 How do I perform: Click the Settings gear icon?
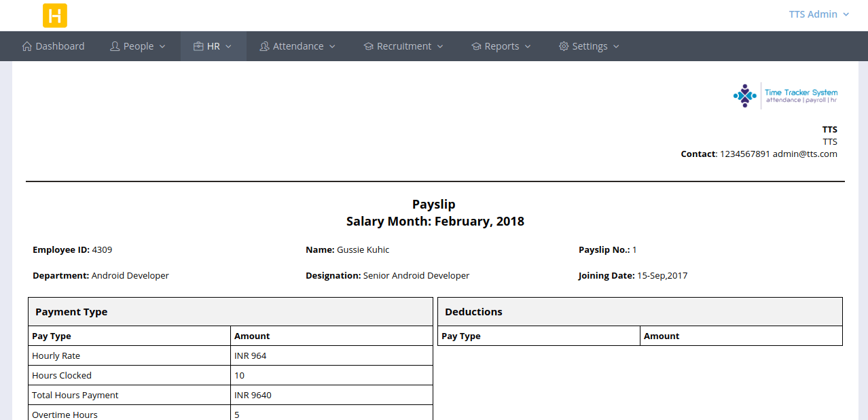(x=564, y=46)
